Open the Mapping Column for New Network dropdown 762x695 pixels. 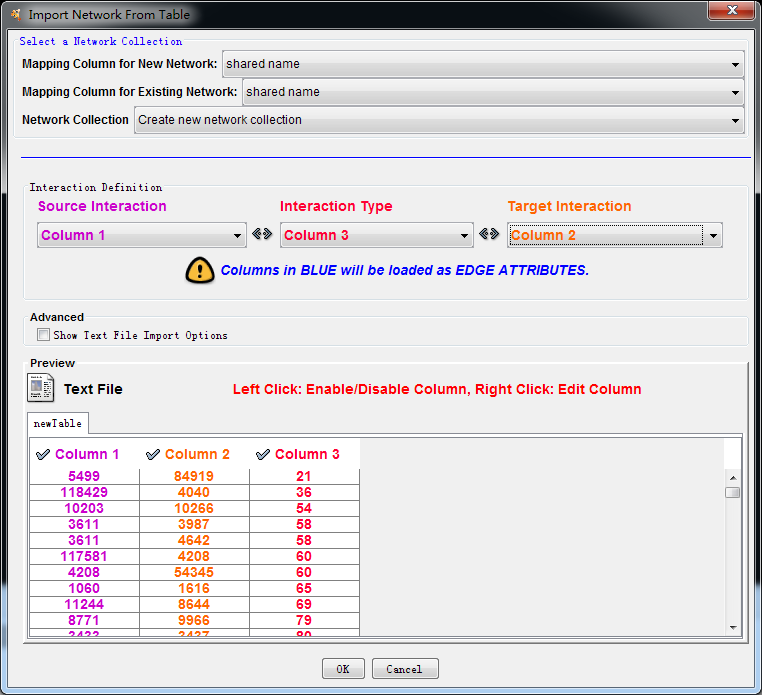[x=483, y=64]
